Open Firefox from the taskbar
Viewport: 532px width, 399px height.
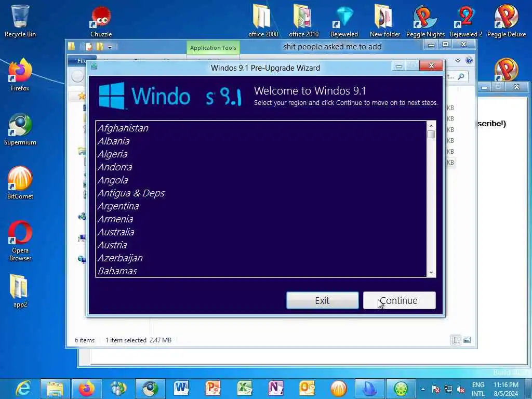[x=87, y=389]
